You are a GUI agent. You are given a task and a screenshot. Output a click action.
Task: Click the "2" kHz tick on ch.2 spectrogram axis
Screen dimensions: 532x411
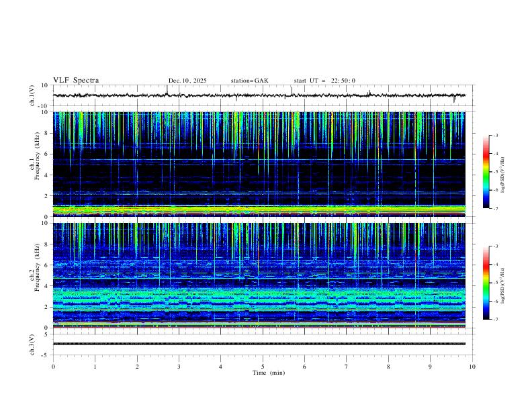(x=47, y=307)
